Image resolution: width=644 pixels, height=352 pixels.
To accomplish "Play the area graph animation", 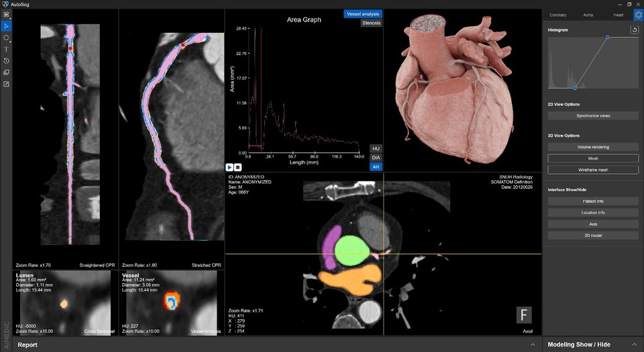I will 229,167.
